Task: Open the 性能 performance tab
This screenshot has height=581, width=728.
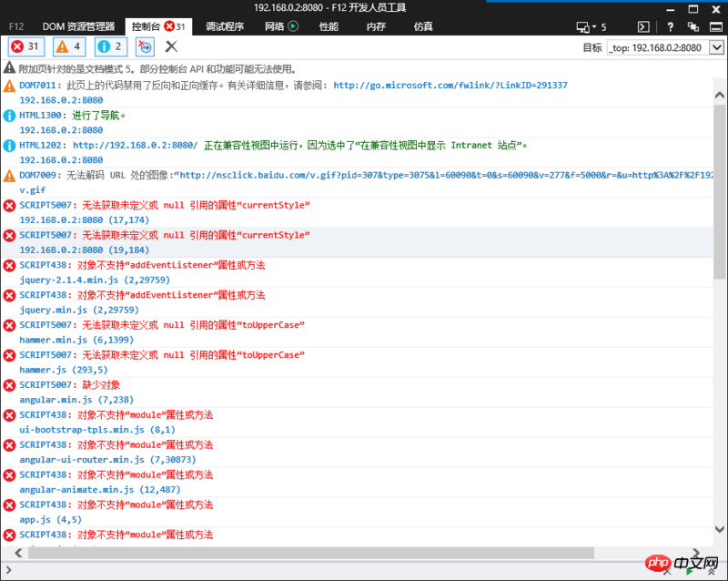Action: point(329,26)
